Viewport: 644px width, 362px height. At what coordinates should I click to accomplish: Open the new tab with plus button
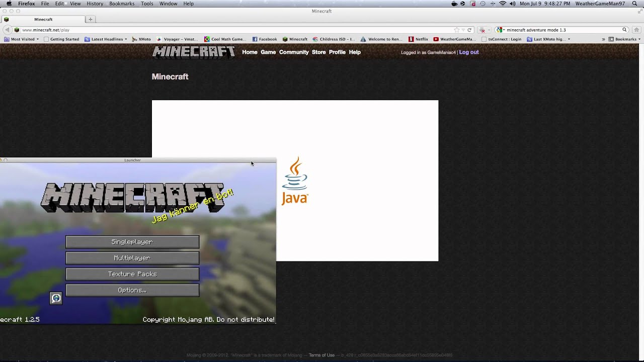point(91,19)
